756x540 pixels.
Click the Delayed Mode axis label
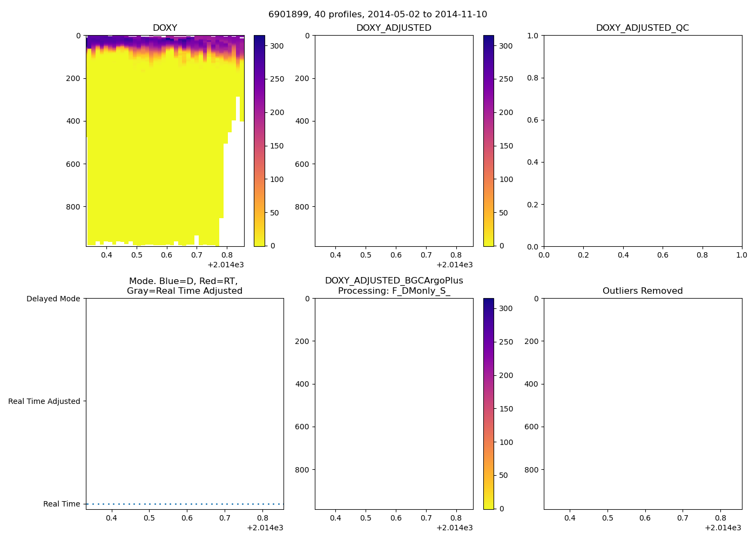(x=53, y=299)
